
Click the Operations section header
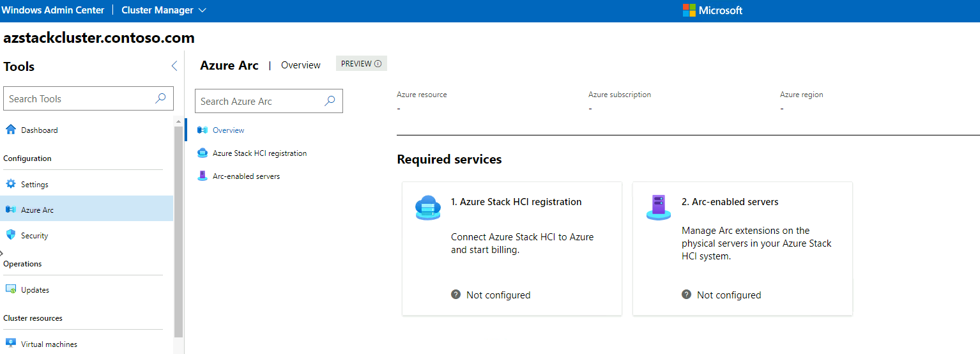coord(22,264)
